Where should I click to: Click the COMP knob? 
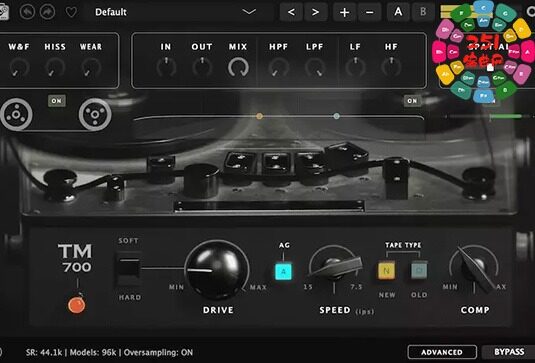pyautogui.click(x=475, y=268)
